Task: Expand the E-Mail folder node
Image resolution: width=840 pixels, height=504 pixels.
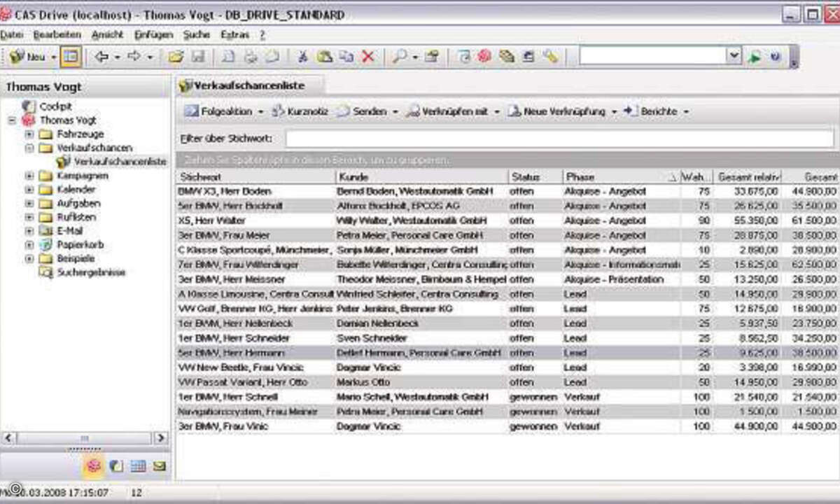Action: [29, 231]
